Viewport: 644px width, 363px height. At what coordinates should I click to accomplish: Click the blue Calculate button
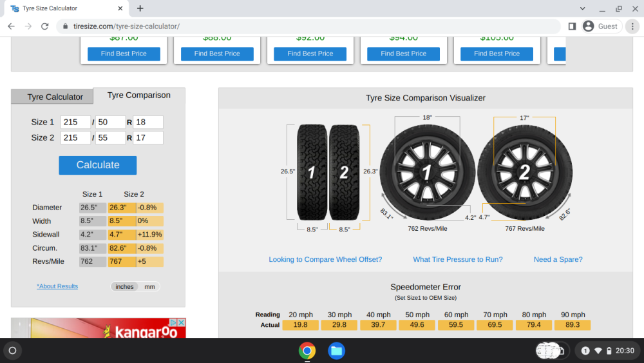98,165
